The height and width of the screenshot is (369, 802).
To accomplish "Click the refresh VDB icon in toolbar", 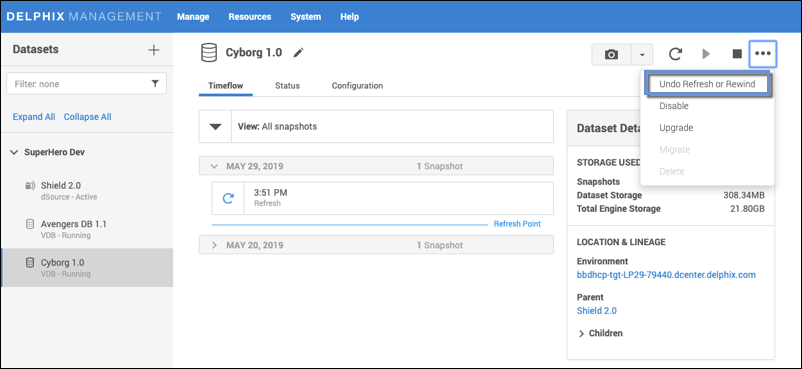I will tap(676, 54).
